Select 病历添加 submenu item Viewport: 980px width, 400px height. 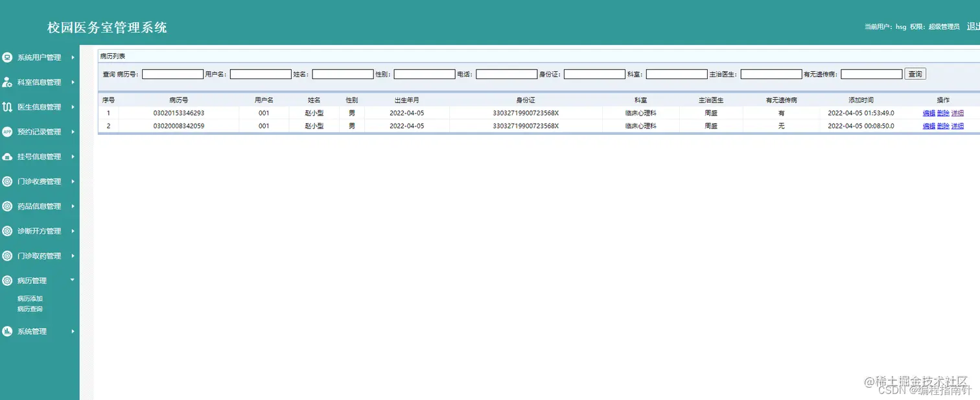[x=30, y=299]
